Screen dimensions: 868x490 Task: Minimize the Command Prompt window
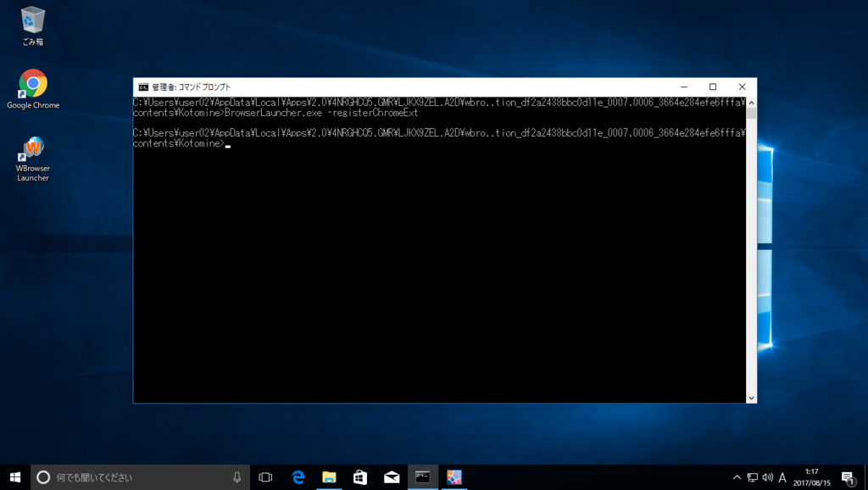684,87
